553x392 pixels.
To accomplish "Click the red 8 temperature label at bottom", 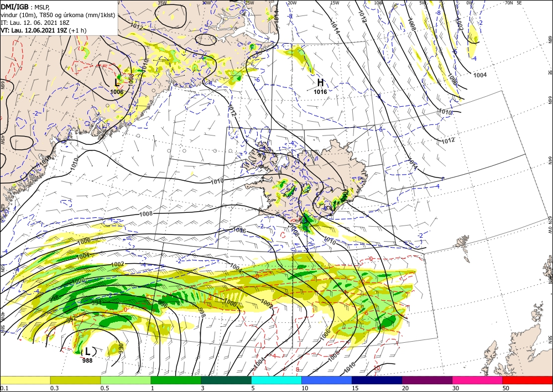I will [x=298, y=370].
